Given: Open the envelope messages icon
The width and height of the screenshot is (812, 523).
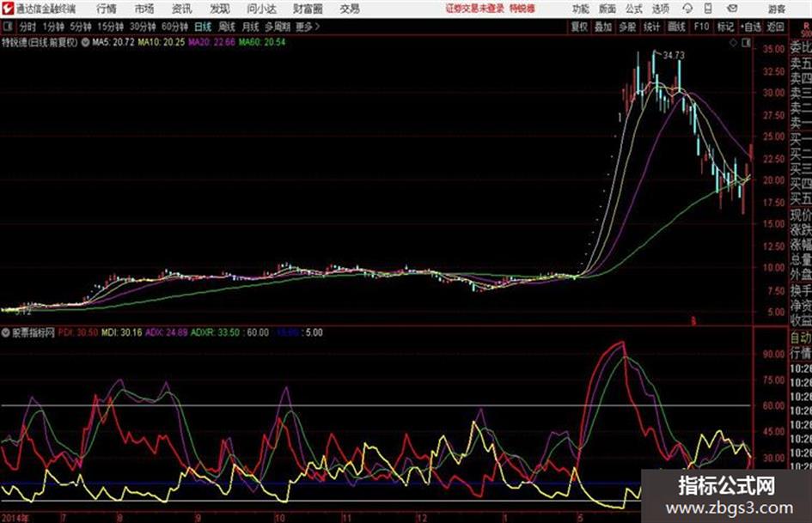Looking at the screenshot, I should coord(732,9).
